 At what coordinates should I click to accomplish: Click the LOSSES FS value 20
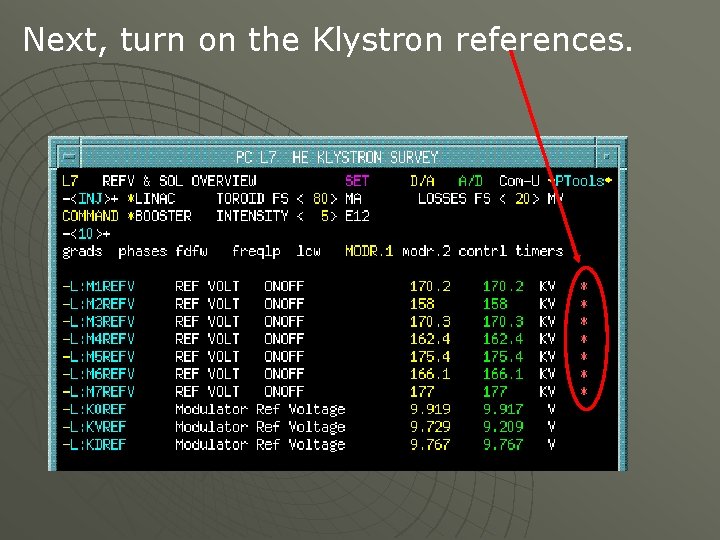(523, 199)
